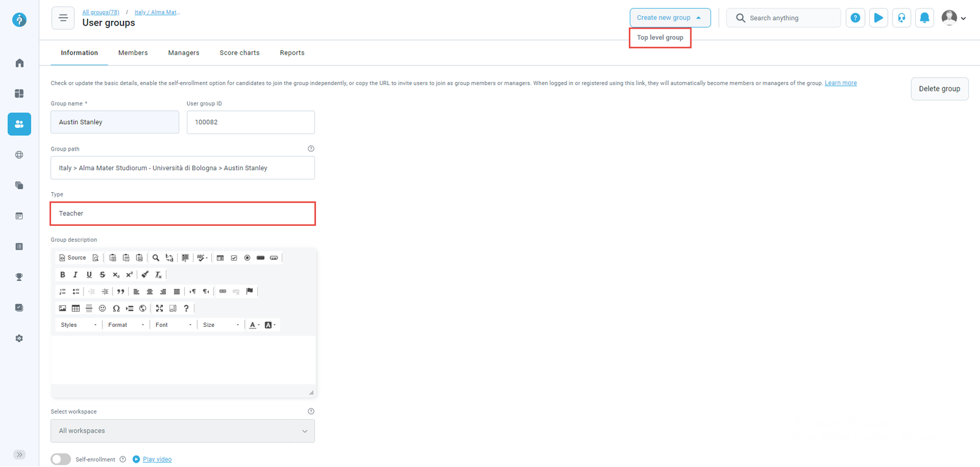Image resolution: width=980 pixels, height=467 pixels.
Task: Expand the Create new group dropdown
Action: click(669, 18)
